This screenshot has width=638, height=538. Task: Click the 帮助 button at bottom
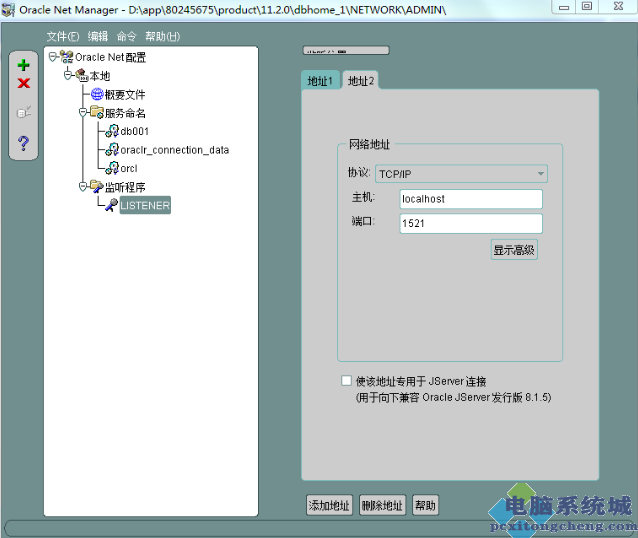[x=425, y=505]
